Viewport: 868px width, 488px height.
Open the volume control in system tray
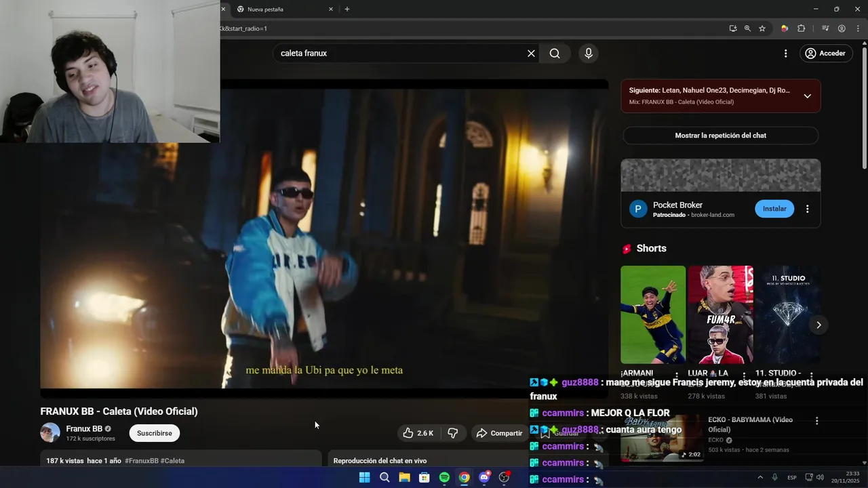(820, 477)
